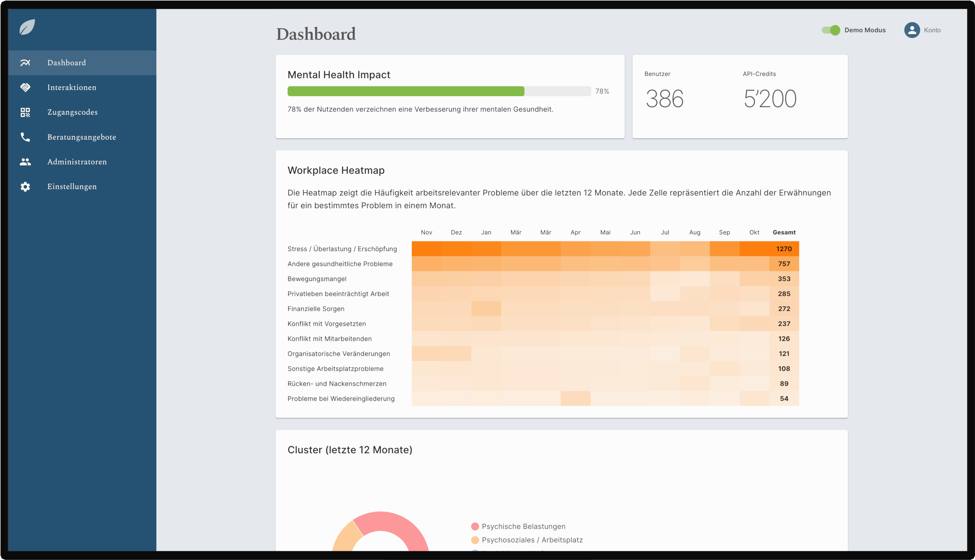
Task: Click the Zugangscodes QR code icon
Action: coord(25,112)
